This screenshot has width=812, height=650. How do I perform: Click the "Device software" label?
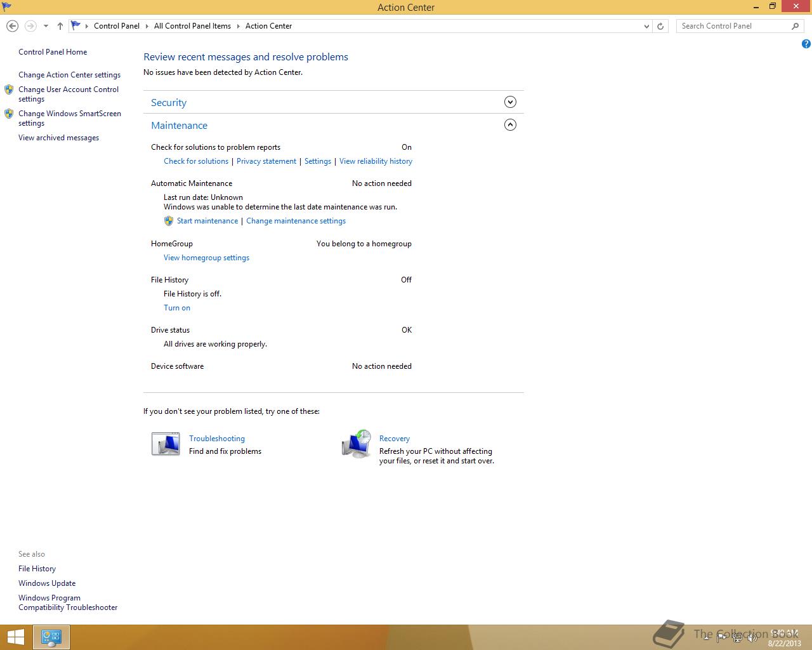click(177, 366)
